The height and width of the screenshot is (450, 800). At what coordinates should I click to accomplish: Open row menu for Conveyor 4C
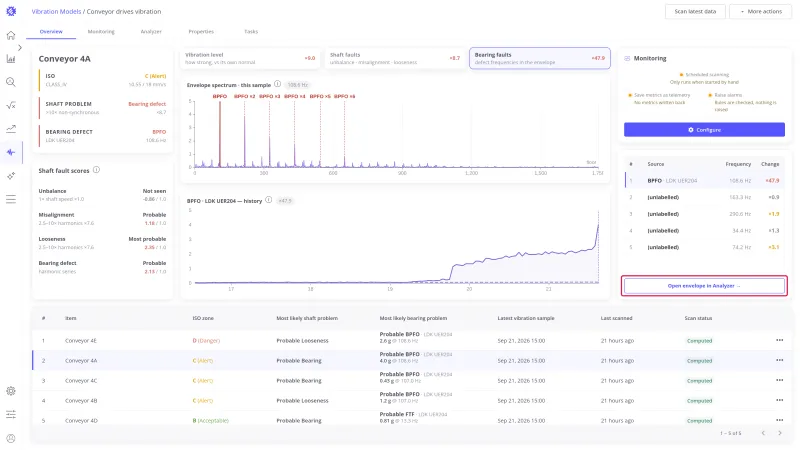tap(780, 380)
